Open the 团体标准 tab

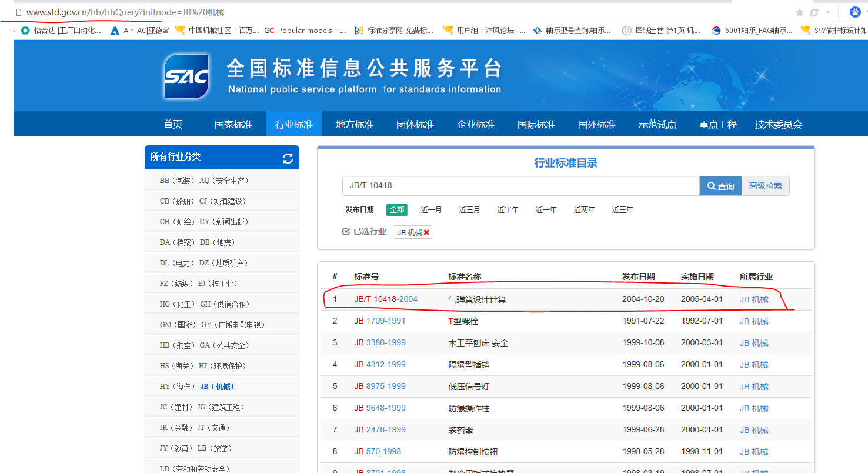(x=415, y=124)
